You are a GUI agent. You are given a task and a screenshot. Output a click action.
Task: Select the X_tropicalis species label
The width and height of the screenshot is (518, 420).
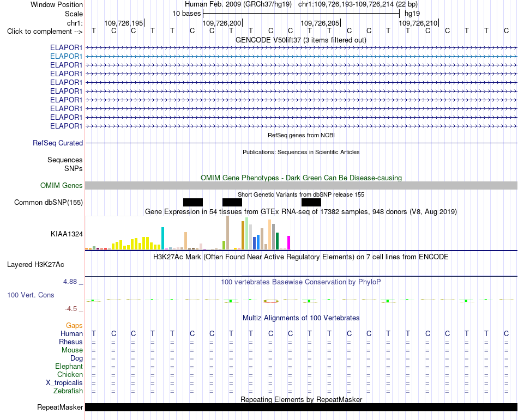coord(64,383)
